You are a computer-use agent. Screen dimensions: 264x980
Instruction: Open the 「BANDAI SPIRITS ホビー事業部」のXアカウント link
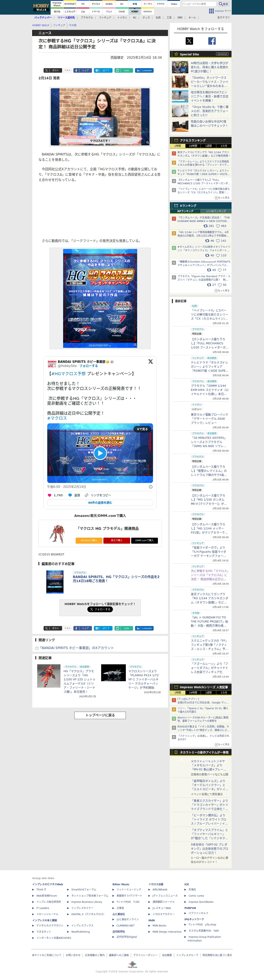76,648
